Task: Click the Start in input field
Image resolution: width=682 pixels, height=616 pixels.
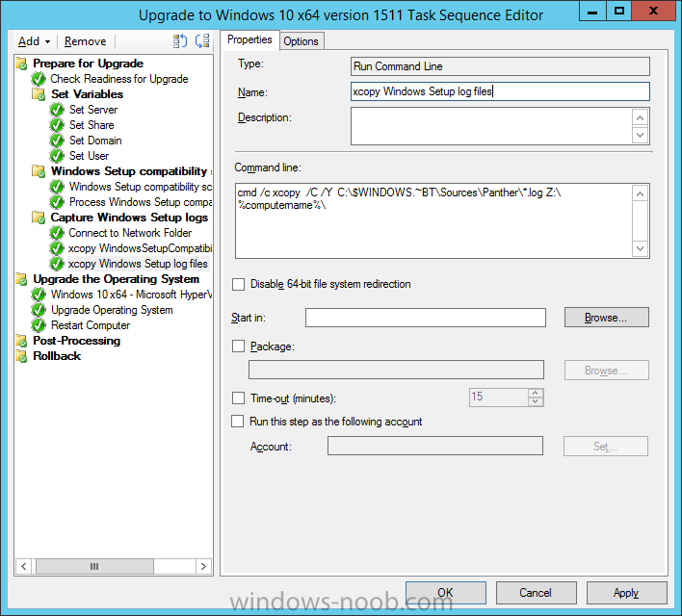Action: point(426,318)
